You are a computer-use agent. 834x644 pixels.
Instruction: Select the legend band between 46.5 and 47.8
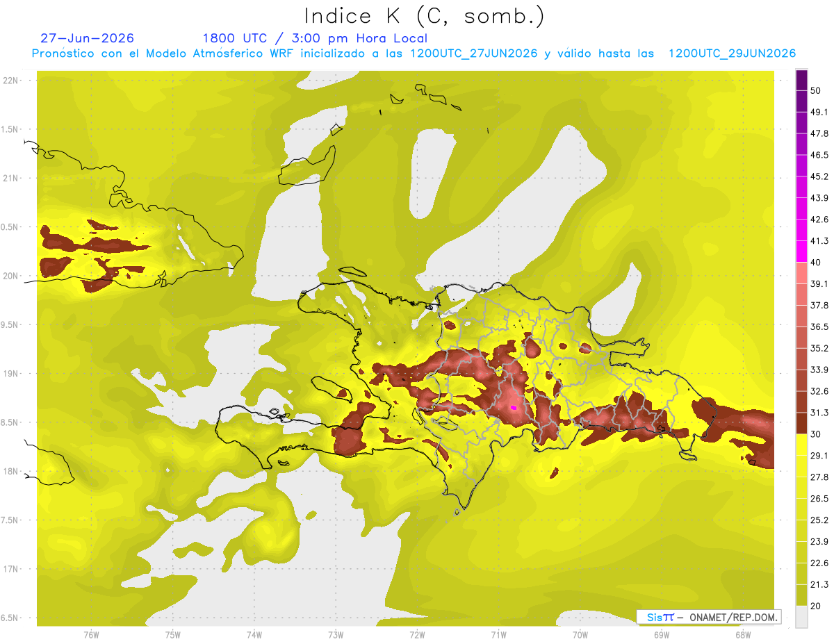(801, 145)
